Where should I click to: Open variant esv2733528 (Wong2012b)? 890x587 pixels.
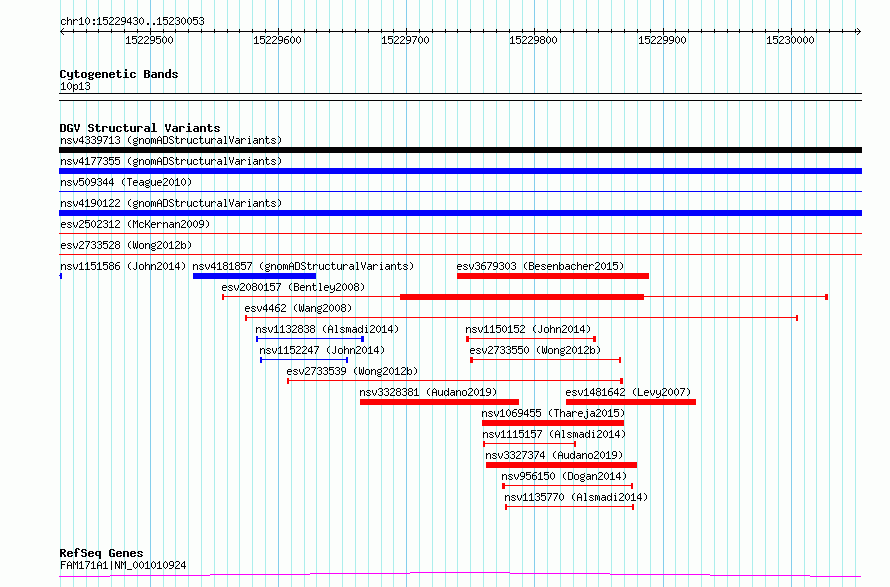(126, 245)
